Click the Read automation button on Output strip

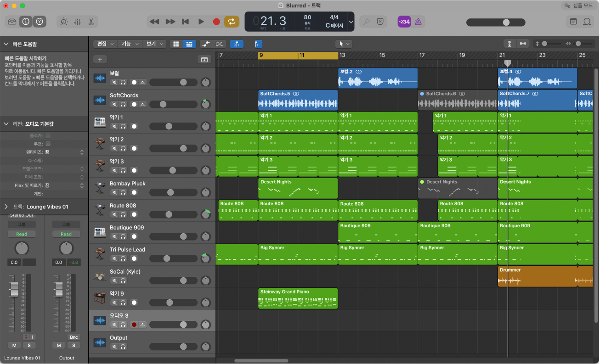66,234
